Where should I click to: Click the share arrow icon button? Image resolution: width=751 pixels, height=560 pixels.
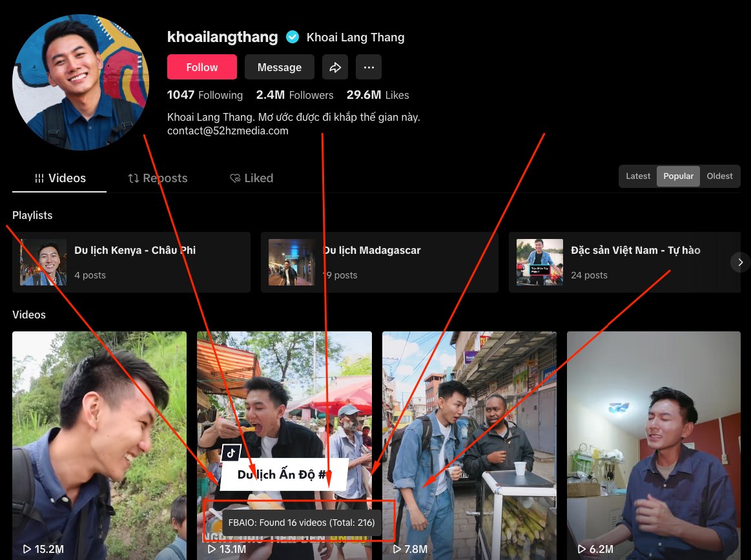(x=334, y=67)
